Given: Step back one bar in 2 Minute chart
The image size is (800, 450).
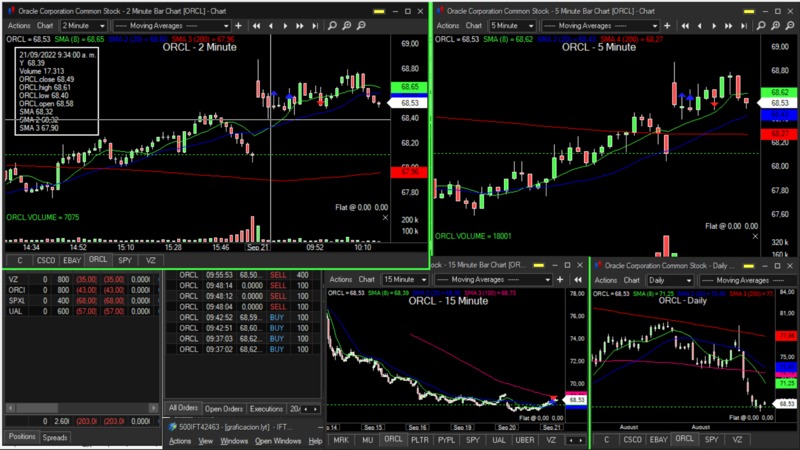Looking at the screenshot, I should point(272,25).
